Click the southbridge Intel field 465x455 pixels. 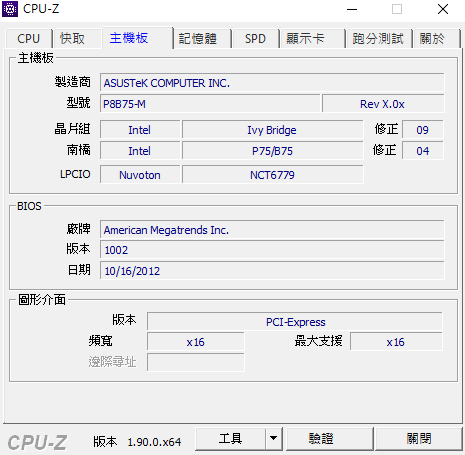140,151
